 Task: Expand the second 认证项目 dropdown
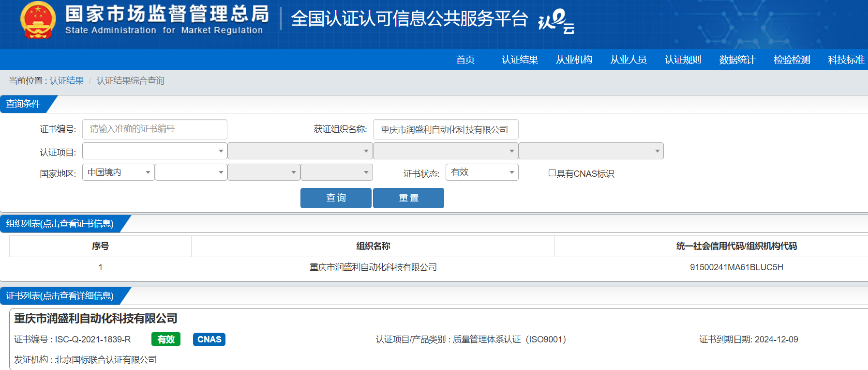click(300, 151)
